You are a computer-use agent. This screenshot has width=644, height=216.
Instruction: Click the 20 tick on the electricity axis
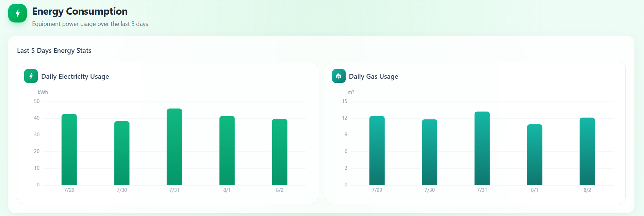(37, 151)
